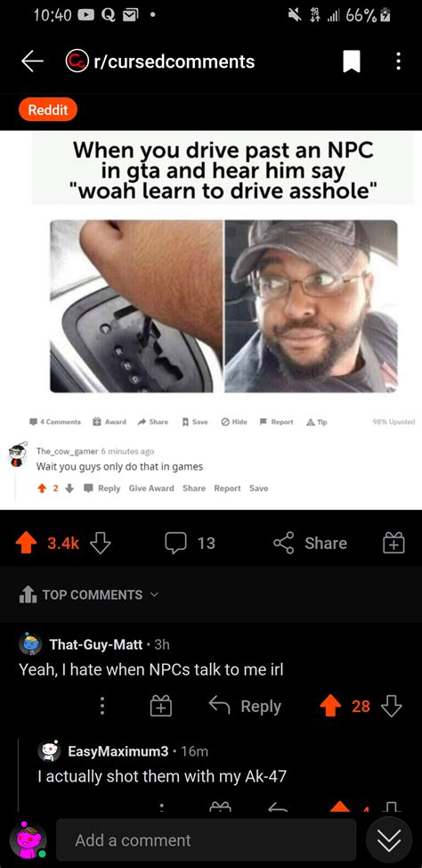Viewport: 422px width, 868px height.
Task: Open the three-dot overflow menu
Action: click(x=398, y=61)
